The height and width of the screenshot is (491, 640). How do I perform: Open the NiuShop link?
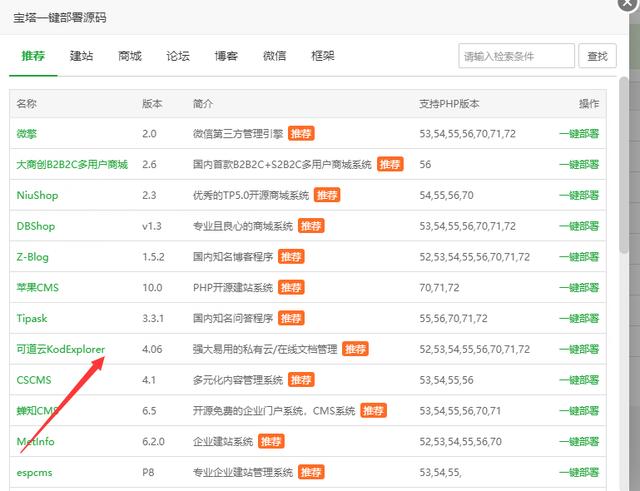pos(37,195)
